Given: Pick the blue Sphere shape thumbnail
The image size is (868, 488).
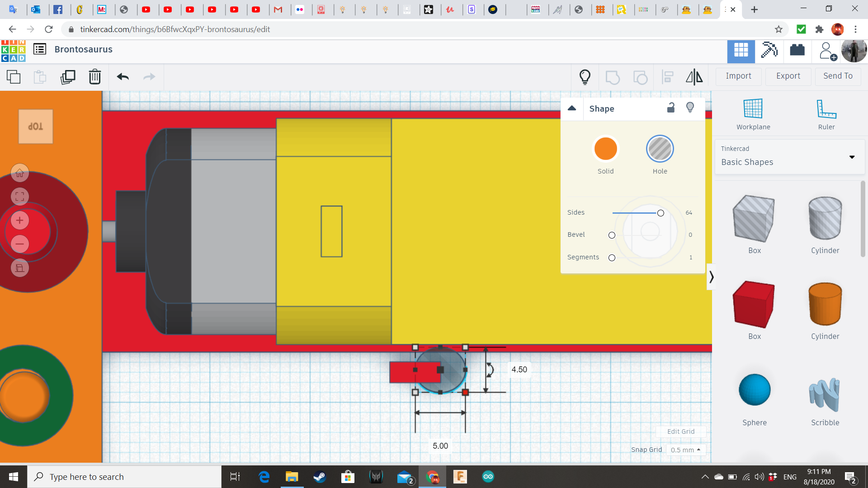Looking at the screenshot, I should [754, 390].
